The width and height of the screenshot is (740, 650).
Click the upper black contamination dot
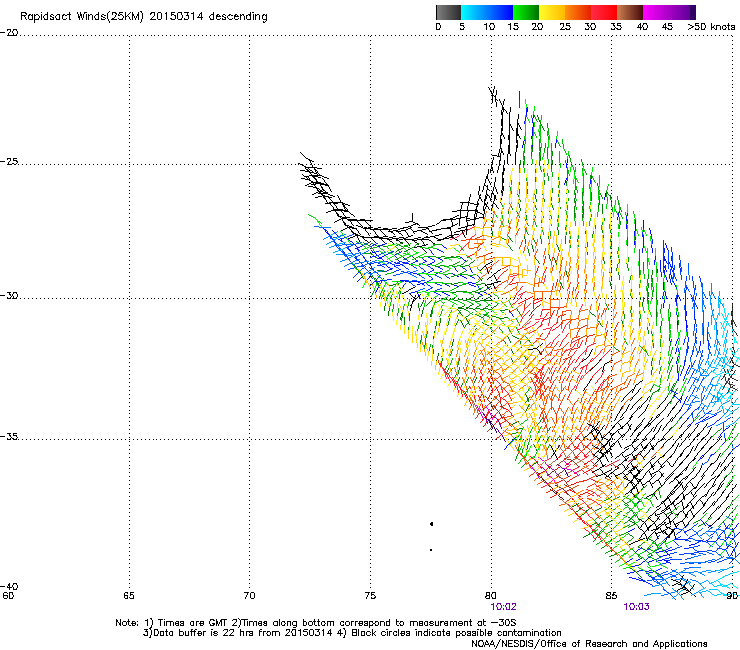click(431, 524)
